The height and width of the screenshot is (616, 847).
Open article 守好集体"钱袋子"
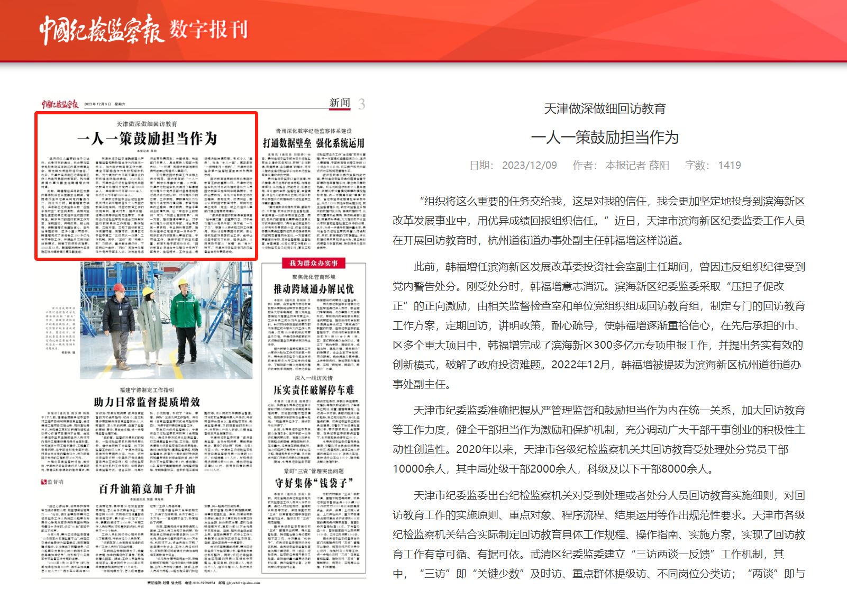pyautogui.click(x=313, y=483)
